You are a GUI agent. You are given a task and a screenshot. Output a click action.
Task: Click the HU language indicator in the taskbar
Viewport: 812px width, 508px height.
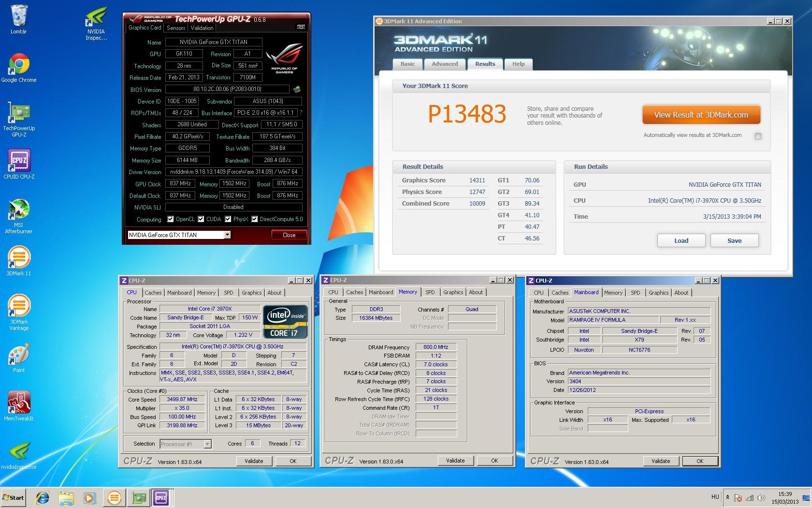pos(715,497)
